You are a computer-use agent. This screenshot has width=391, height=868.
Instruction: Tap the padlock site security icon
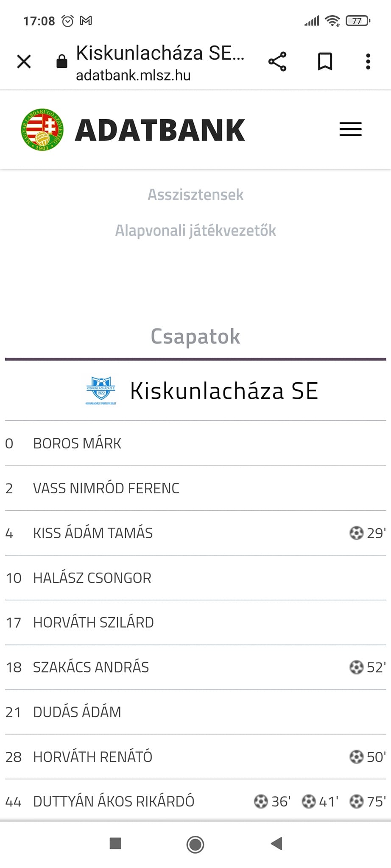62,61
